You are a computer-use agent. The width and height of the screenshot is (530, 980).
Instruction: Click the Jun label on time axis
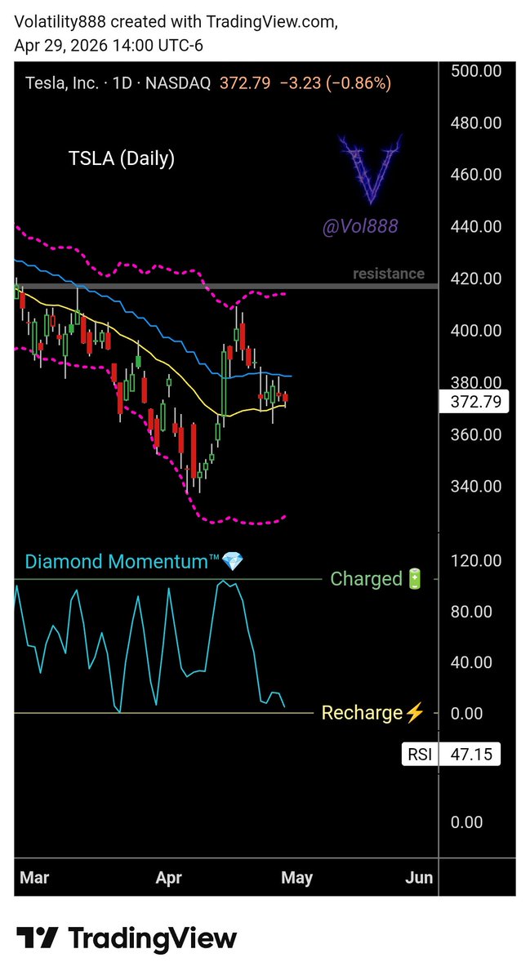coord(419,878)
